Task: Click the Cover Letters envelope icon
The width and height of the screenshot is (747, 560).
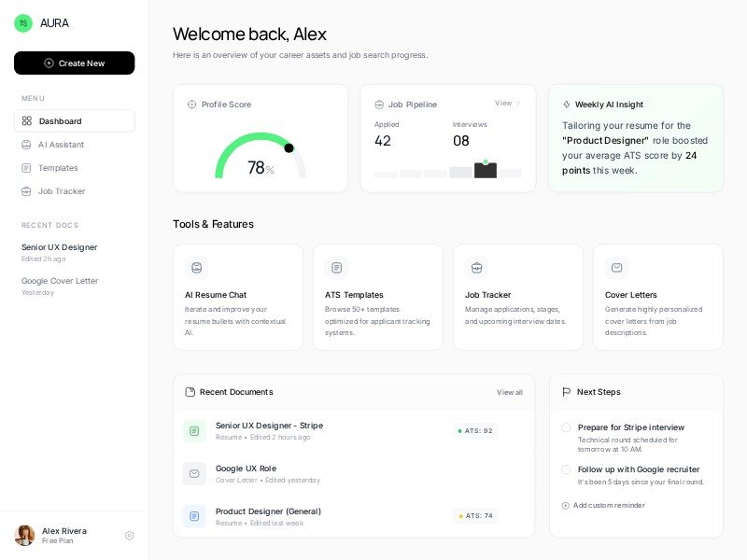Action: (x=616, y=268)
